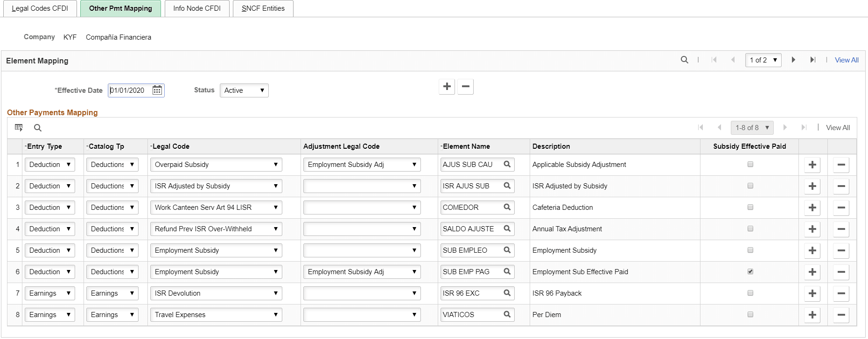Delete the VIATICOS row with minus button

(841, 315)
